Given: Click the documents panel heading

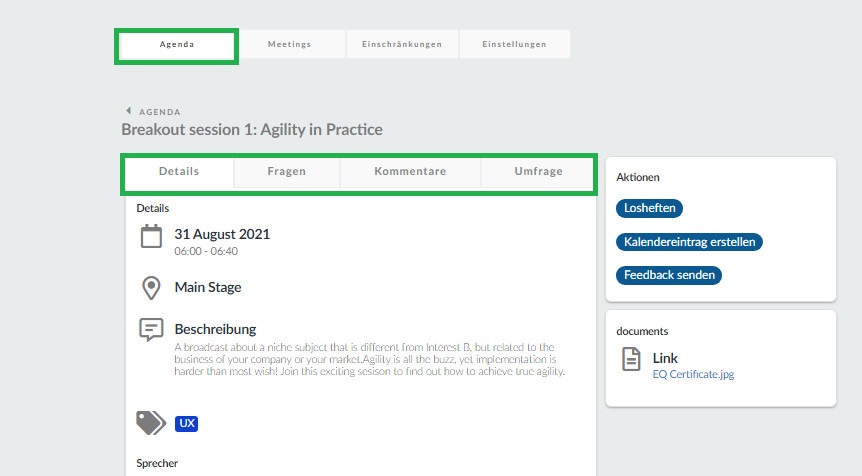Looking at the screenshot, I should click(642, 331).
